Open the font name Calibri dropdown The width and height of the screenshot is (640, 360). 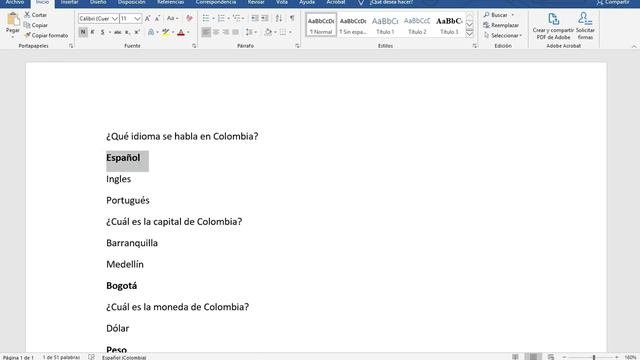pos(115,19)
